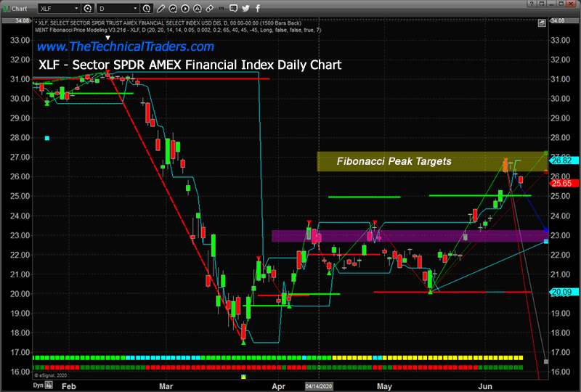Click the eraser tool icon
The height and width of the screenshot is (392, 581).
coord(209,9)
